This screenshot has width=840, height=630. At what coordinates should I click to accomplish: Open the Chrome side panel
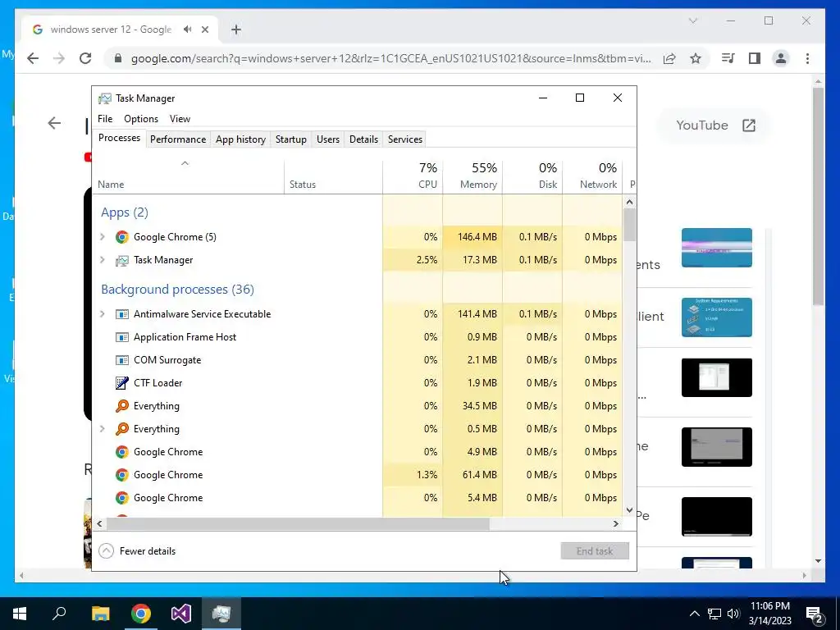[x=755, y=58]
